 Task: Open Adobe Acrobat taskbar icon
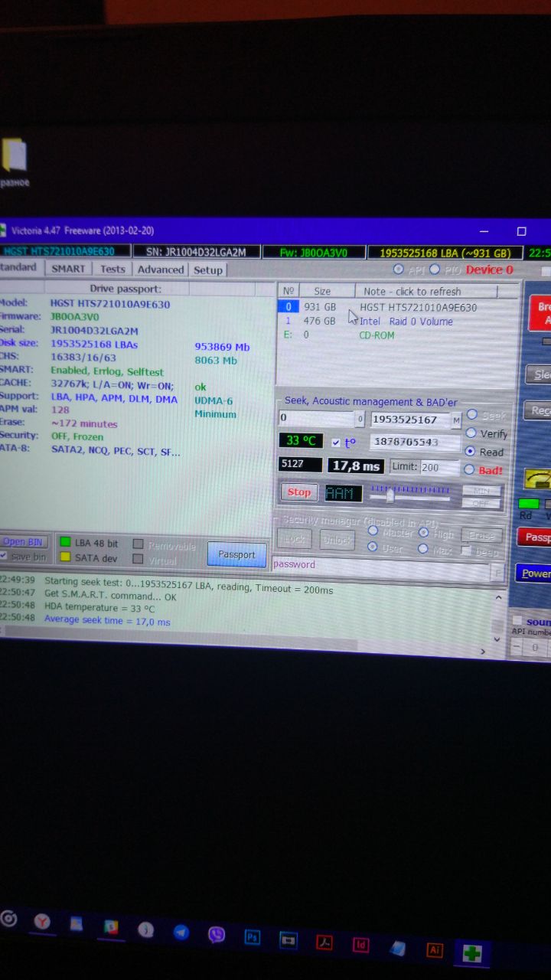pos(324,942)
